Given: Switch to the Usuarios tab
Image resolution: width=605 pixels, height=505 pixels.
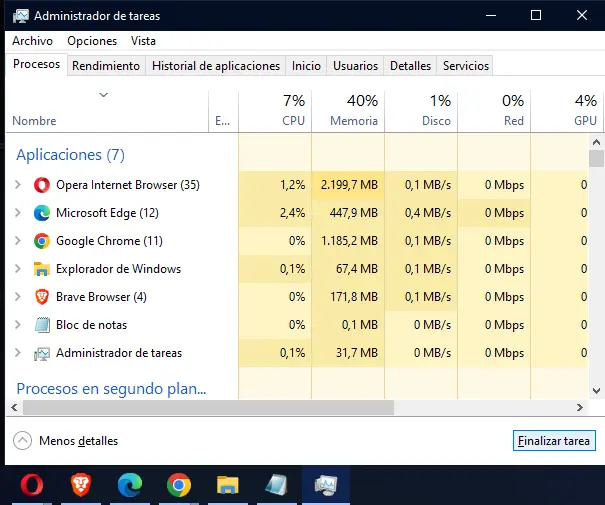Looking at the screenshot, I should (x=355, y=66).
